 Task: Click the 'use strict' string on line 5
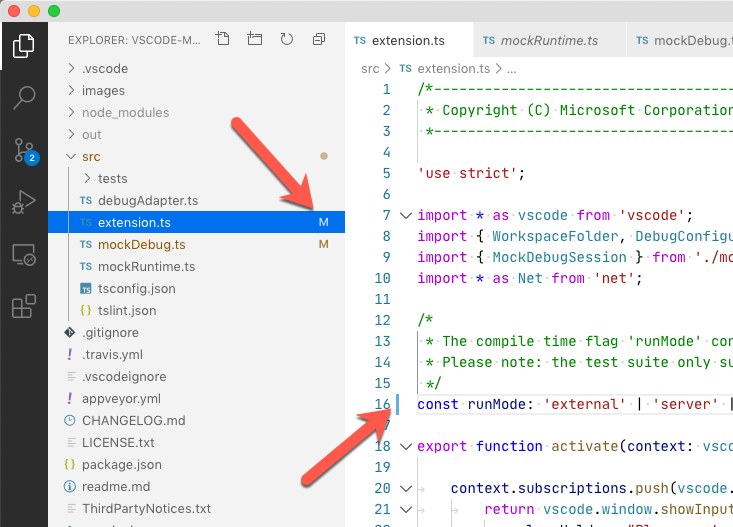[467, 173]
